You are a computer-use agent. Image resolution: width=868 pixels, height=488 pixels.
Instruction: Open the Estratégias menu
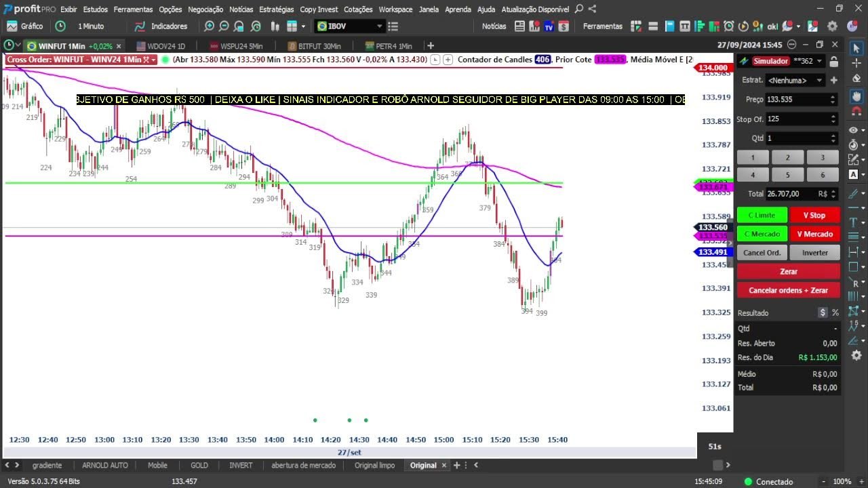pyautogui.click(x=277, y=9)
